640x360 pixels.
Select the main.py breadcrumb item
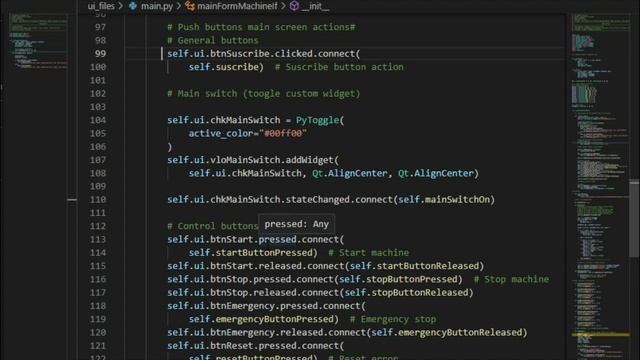(157, 6)
